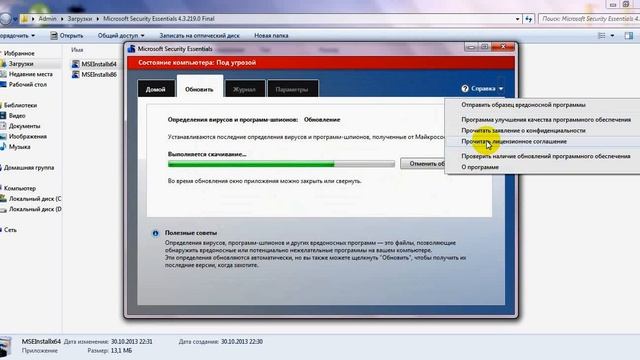
Task: Open the Параметры tab
Action: point(292,89)
